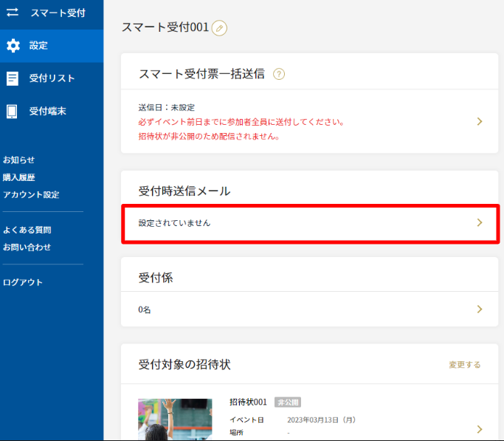
Task: Click the スマート受付票一括送信 heading
Action: [202, 74]
